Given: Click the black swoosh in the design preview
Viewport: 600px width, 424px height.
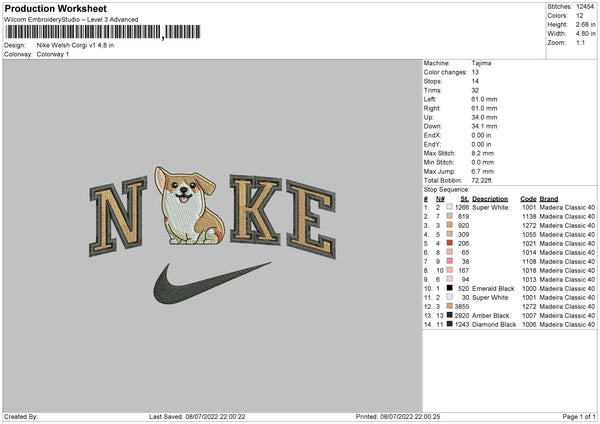Looking at the screenshot, I should pos(212,283).
